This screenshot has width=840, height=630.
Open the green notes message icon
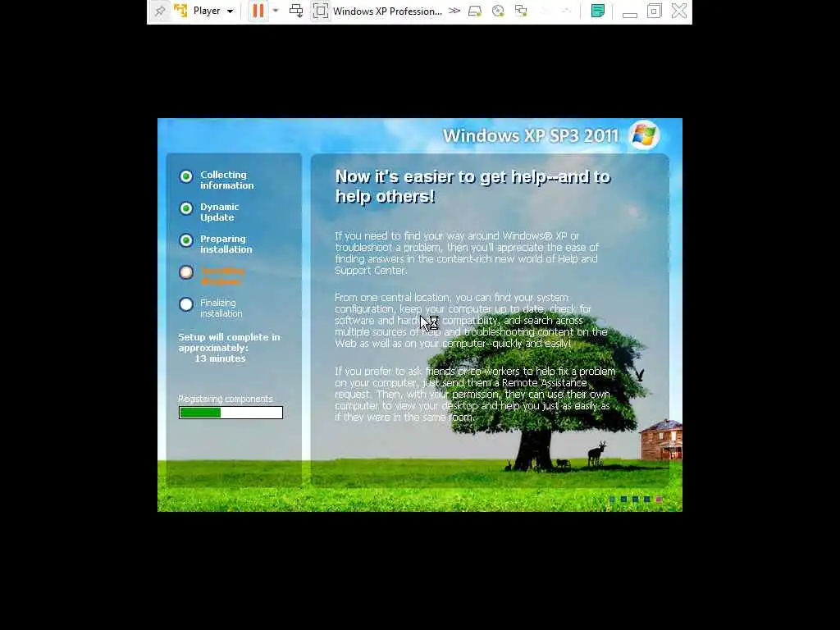click(598, 11)
